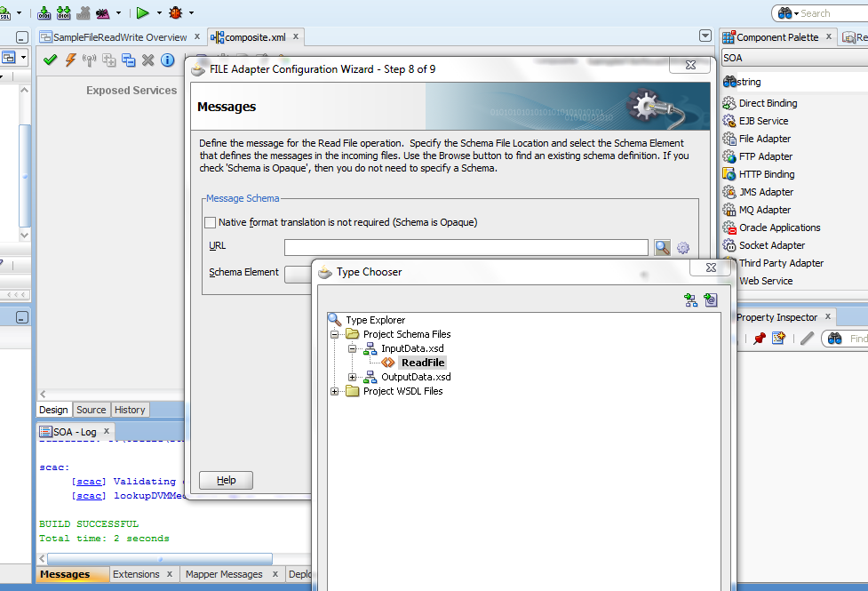The height and width of the screenshot is (591, 868).
Task: Select the ReadFile element in tree
Action: click(423, 363)
